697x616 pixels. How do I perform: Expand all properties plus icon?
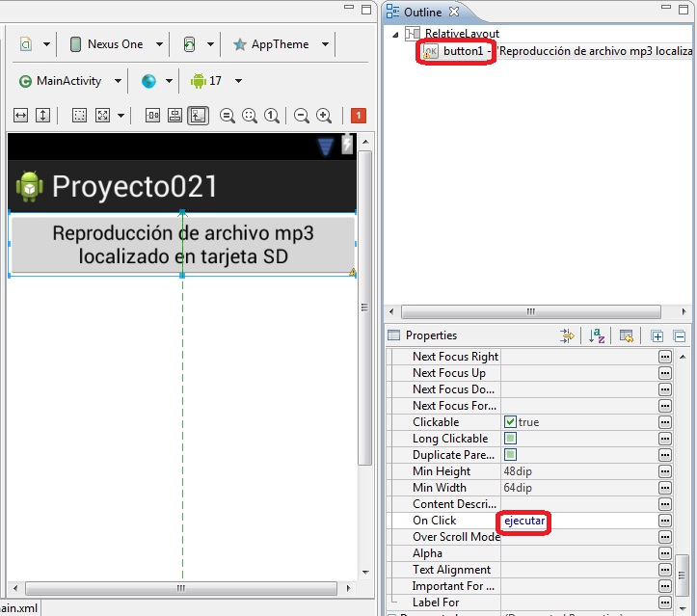tap(657, 336)
